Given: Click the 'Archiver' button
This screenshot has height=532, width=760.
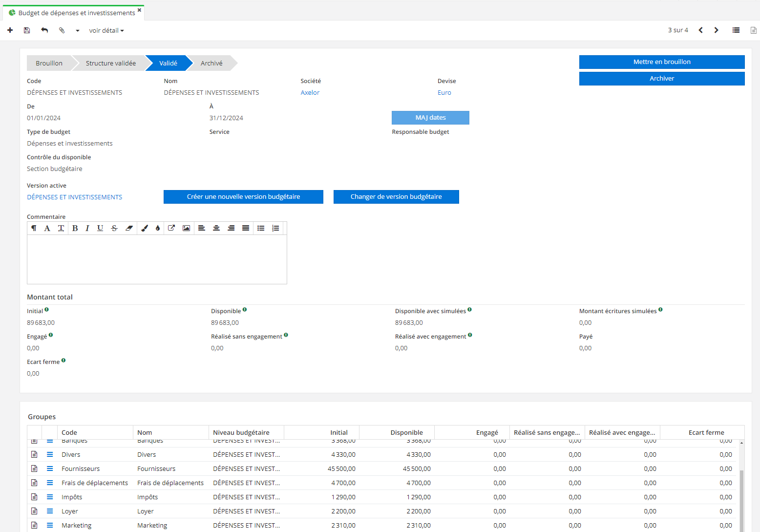Looking at the screenshot, I should tap(662, 79).
